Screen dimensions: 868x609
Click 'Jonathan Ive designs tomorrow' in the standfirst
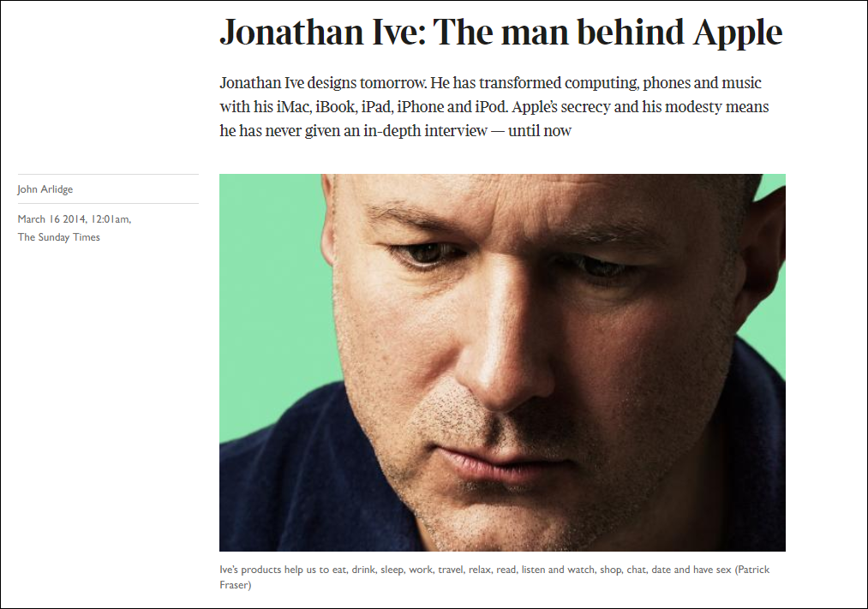(321, 83)
